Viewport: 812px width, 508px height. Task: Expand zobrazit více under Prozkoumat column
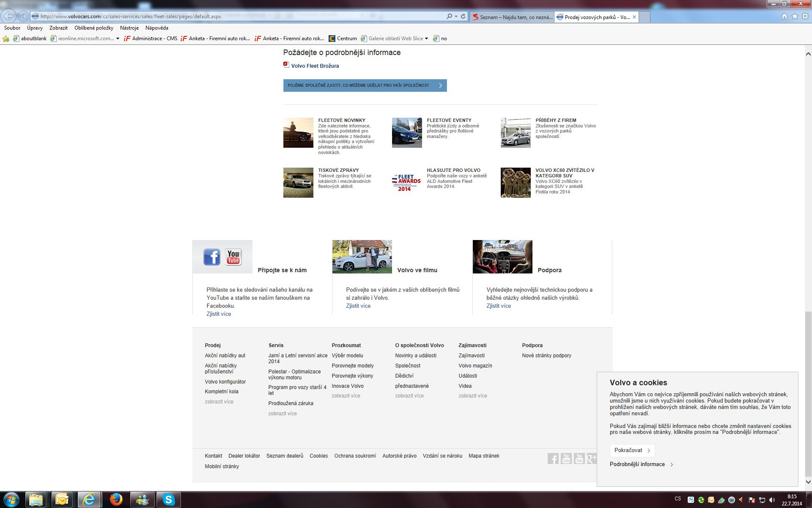click(x=346, y=396)
